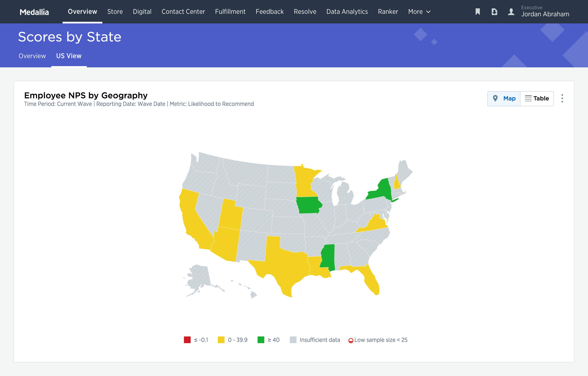Screen dimensions: 588x376
Task: Open the Ranker navigation item
Action: pos(388,12)
